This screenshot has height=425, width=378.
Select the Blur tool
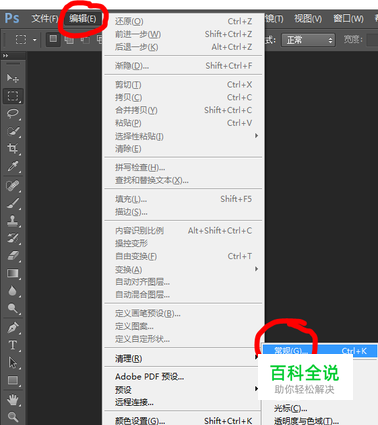click(x=13, y=291)
